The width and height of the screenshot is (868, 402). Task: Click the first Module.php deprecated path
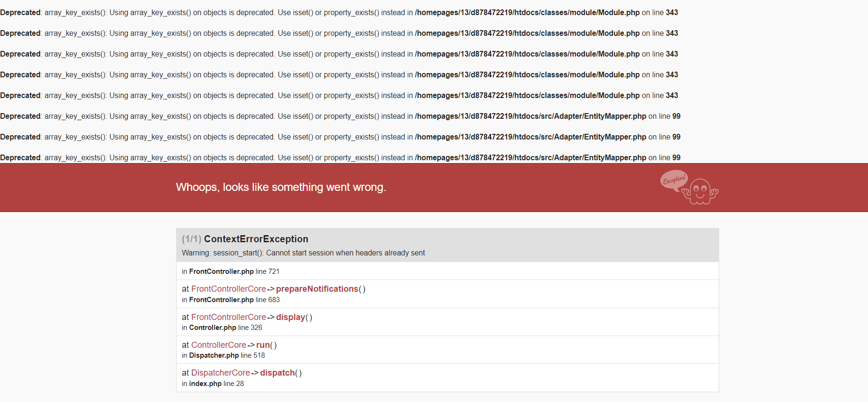(527, 13)
